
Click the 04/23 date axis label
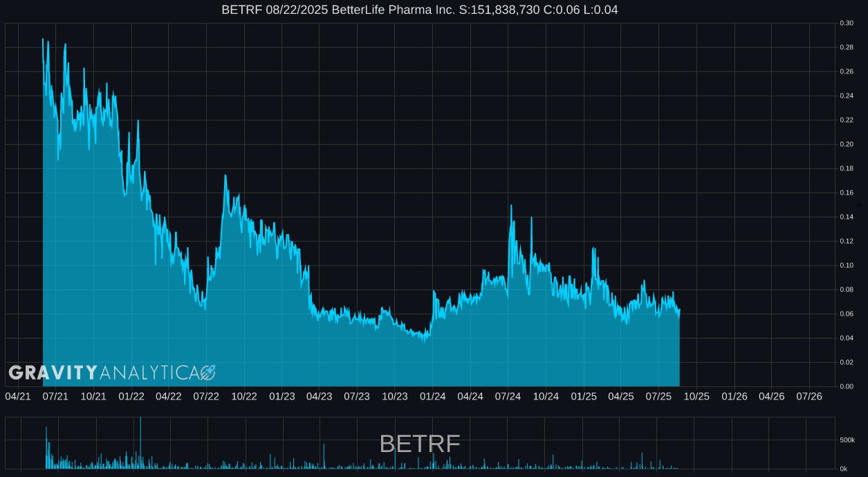(x=319, y=397)
